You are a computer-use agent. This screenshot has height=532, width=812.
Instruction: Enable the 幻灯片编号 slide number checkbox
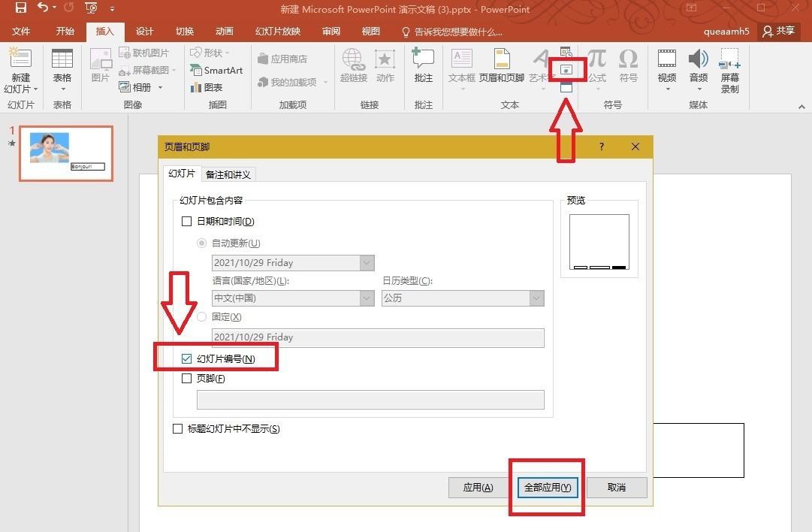pos(186,358)
